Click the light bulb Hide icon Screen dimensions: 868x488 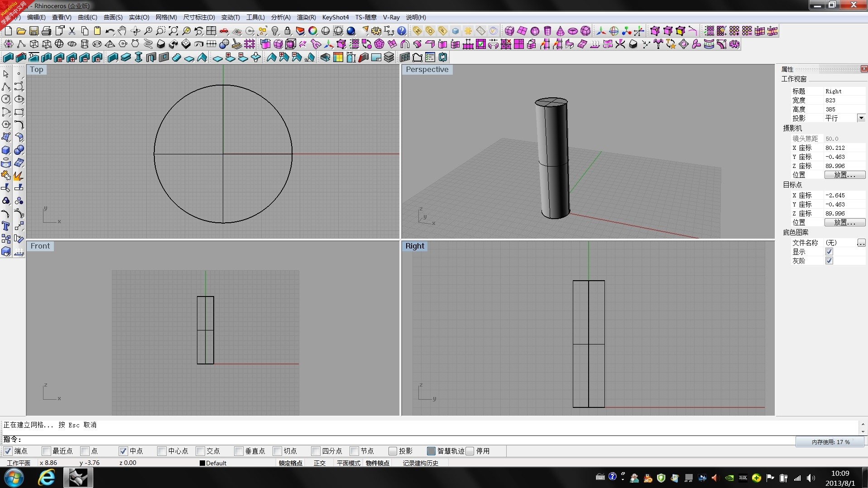tap(275, 31)
